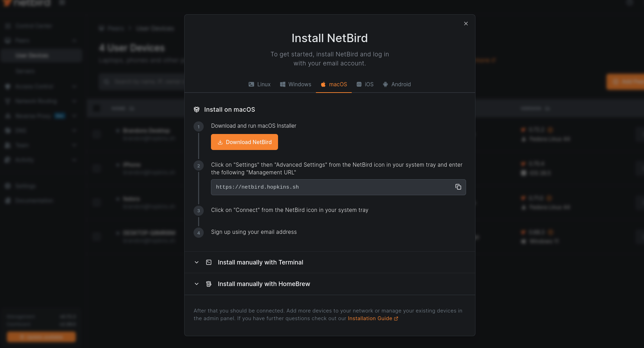The image size is (644, 348).
Task: Click "Download and run macOS Installer" text
Action: (254, 126)
